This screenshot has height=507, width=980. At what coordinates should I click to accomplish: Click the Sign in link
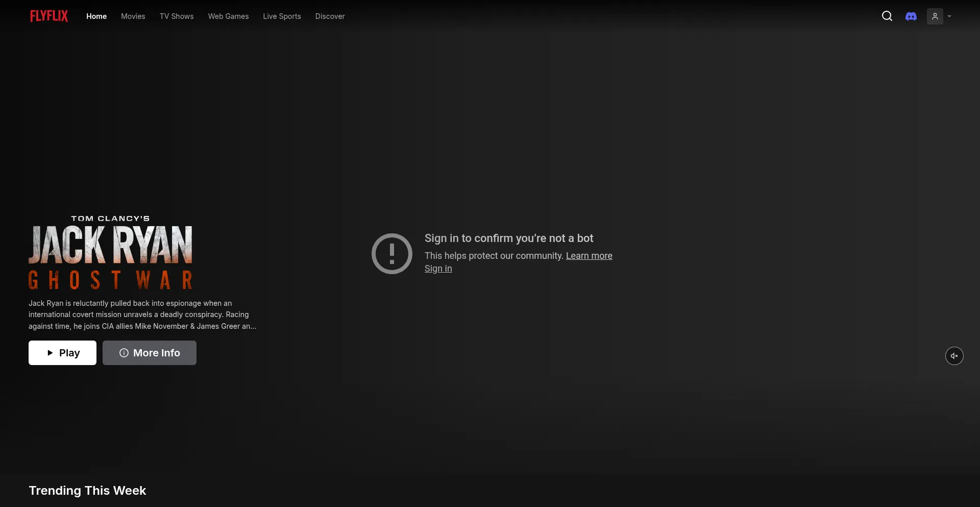[438, 269]
